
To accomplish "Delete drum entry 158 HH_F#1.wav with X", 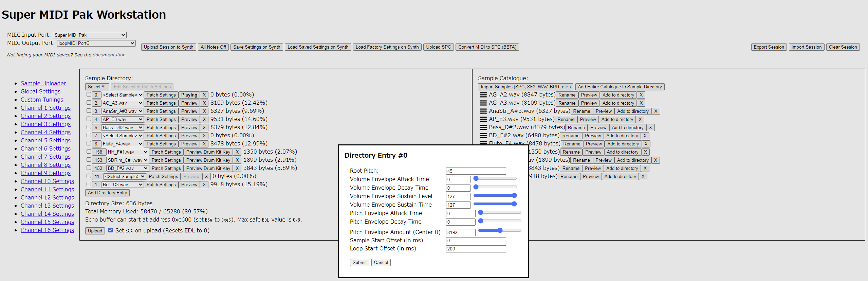I will coord(237,152).
